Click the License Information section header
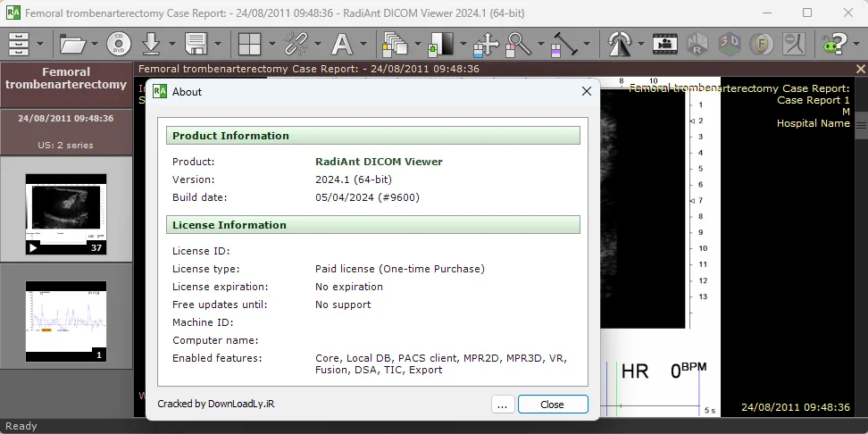Image resolution: width=868 pixels, height=434 pixels. [373, 225]
